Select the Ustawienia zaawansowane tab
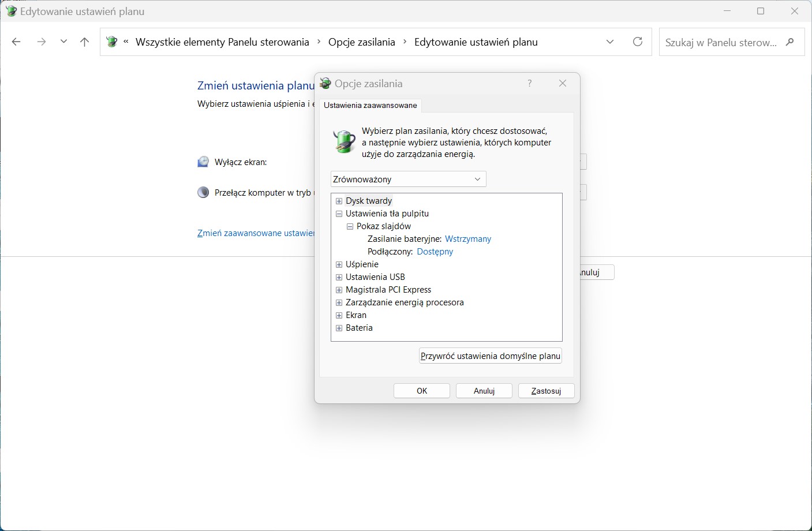Viewport: 812px width, 531px height. [371, 105]
